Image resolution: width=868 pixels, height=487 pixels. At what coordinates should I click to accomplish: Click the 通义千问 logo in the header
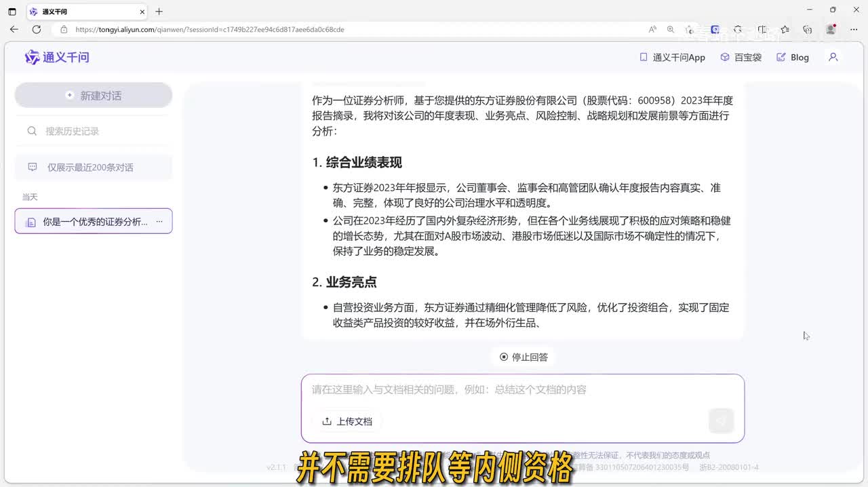[x=57, y=58]
